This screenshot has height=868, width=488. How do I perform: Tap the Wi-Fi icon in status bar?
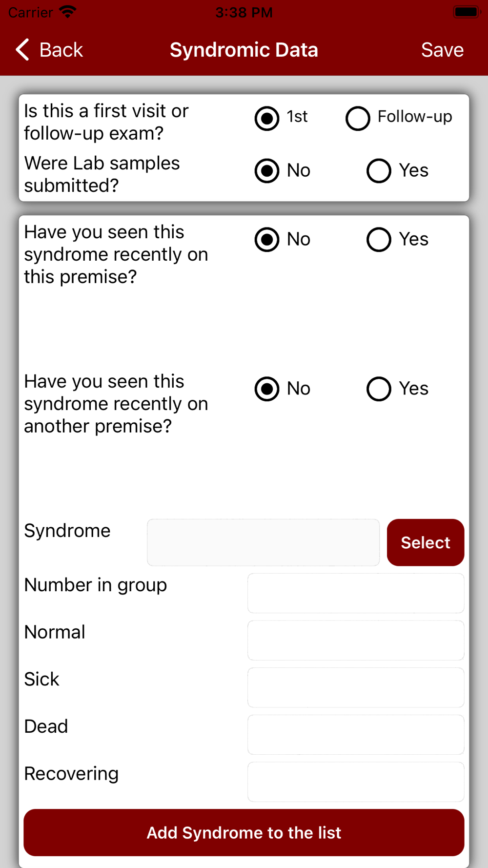tap(68, 12)
